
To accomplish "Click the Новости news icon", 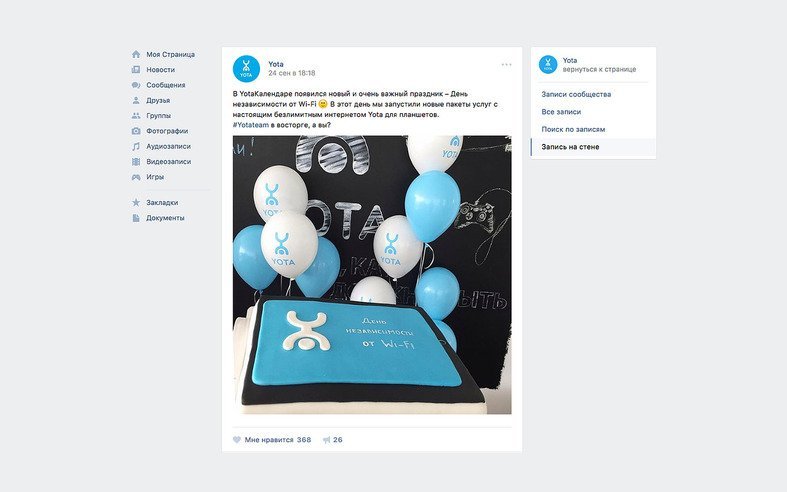I will coord(136,70).
